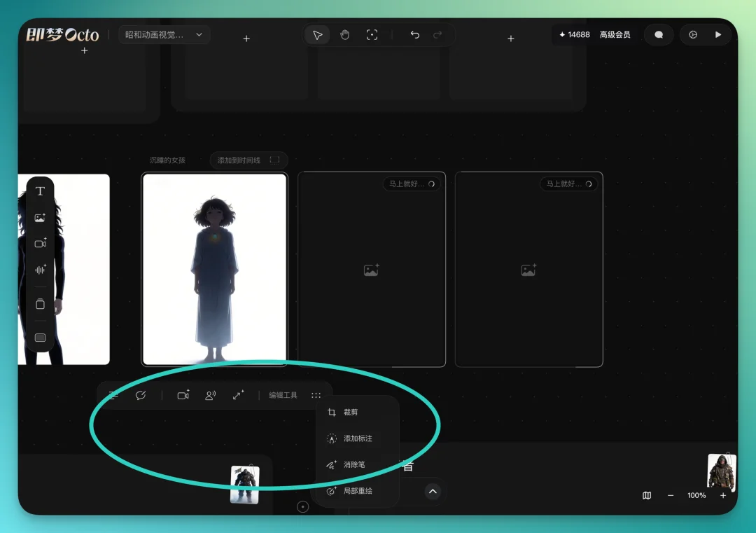The height and width of the screenshot is (533, 756).
Task: Open the Add Audio tool
Action: [39, 270]
